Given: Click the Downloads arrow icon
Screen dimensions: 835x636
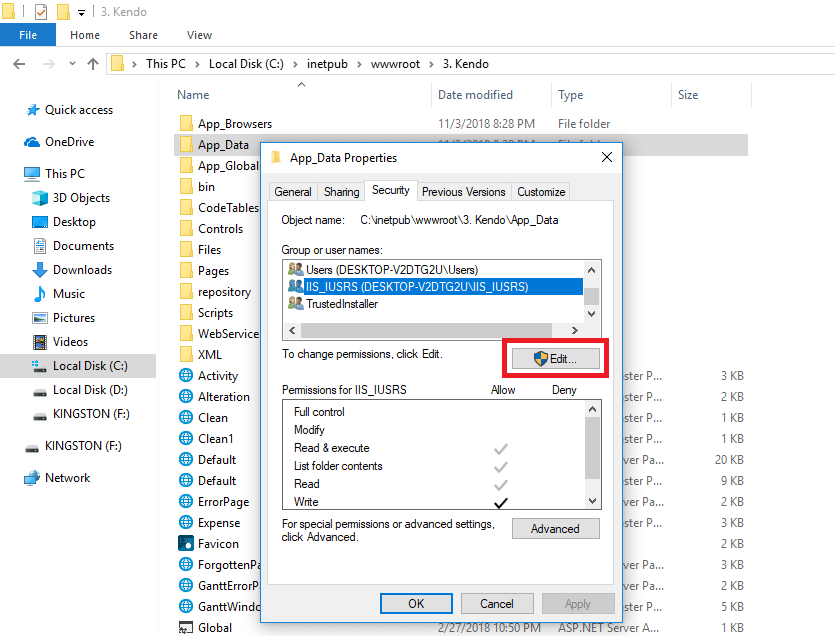Looking at the screenshot, I should click(x=40, y=270).
